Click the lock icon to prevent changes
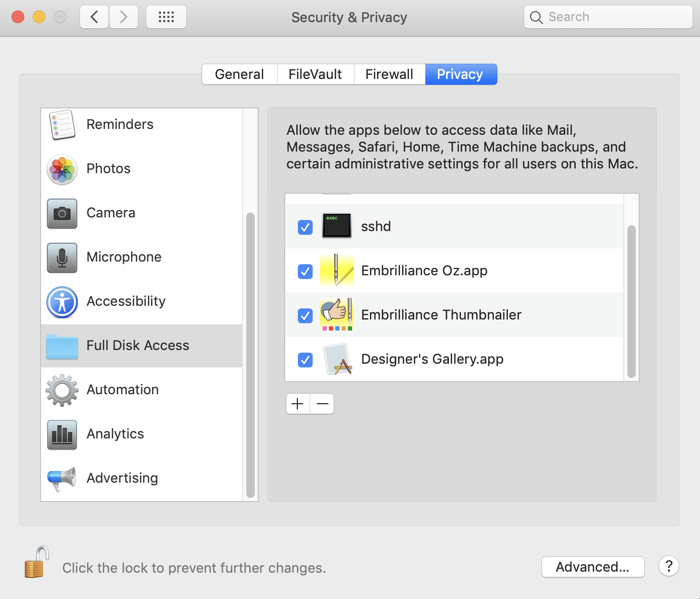The image size is (700, 599). 37,563
